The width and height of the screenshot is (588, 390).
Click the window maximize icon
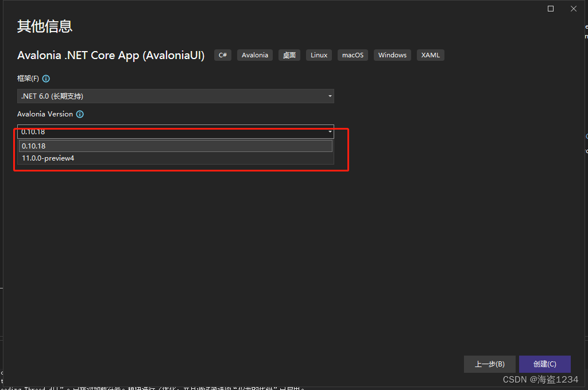click(x=550, y=8)
